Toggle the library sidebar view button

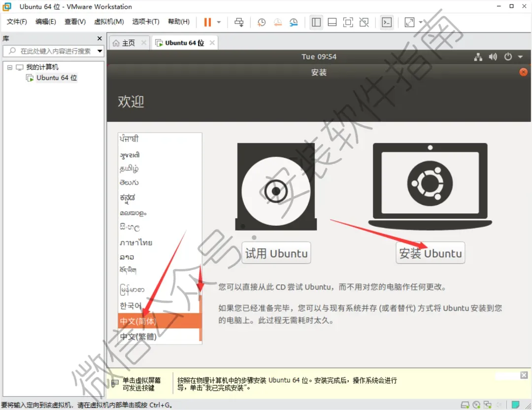[316, 22]
